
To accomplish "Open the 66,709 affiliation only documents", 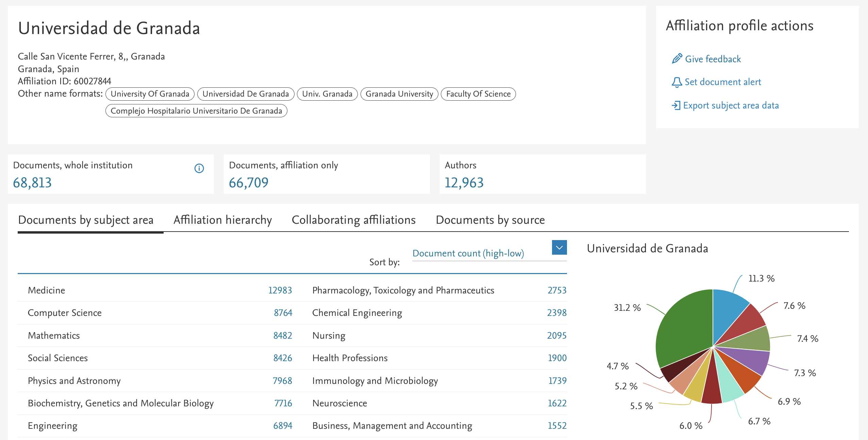I will click(x=249, y=183).
